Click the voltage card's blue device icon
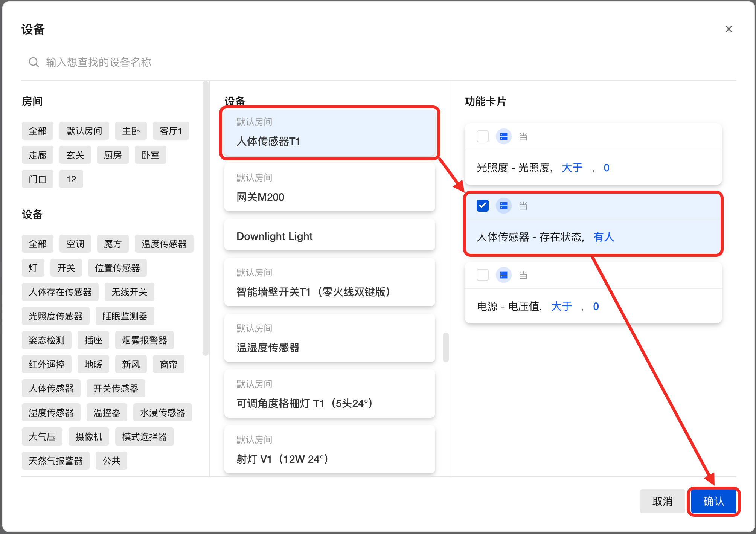The width and height of the screenshot is (756, 534). (x=503, y=275)
